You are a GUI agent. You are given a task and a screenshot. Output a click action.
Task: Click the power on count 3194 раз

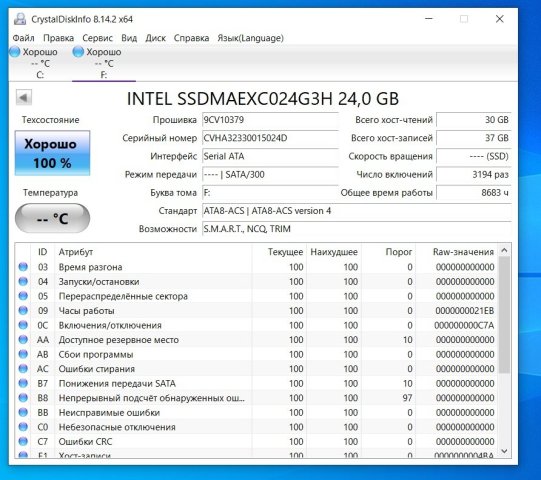(474, 174)
